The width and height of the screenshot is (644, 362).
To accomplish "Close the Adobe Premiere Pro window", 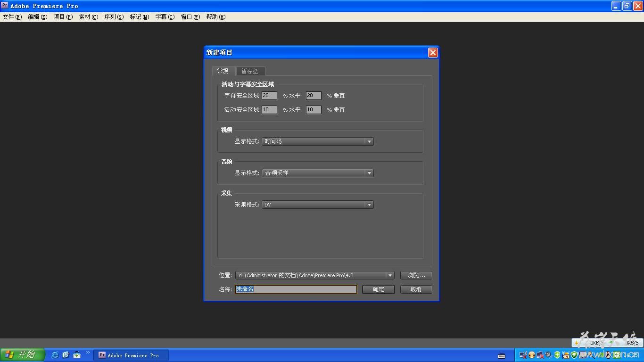I will pyautogui.click(x=638, y=6).
